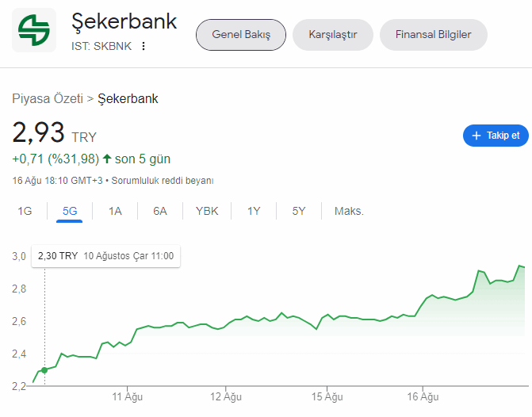Select the YBK chart range
The width and height of the screenshot is (532, 417).
[207, 211]
